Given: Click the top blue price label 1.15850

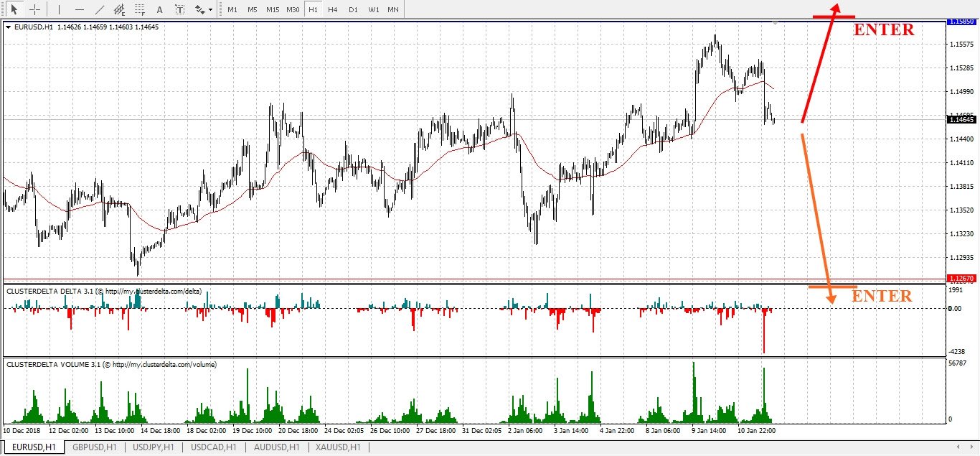Looking at the screenshot, I should 961,22.
